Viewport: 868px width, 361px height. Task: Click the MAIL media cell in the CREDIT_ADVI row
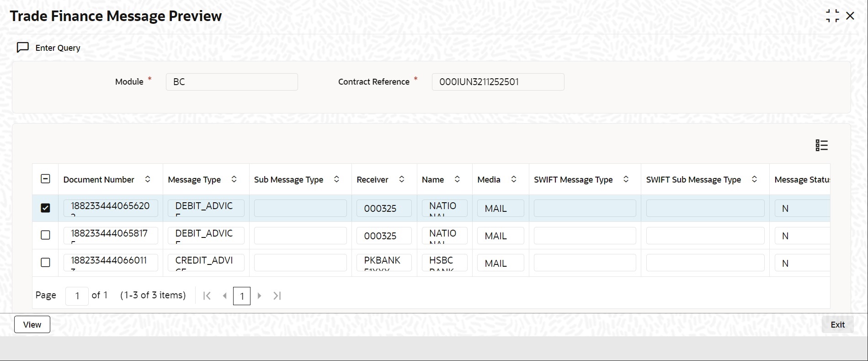click(x=501, y=263)
